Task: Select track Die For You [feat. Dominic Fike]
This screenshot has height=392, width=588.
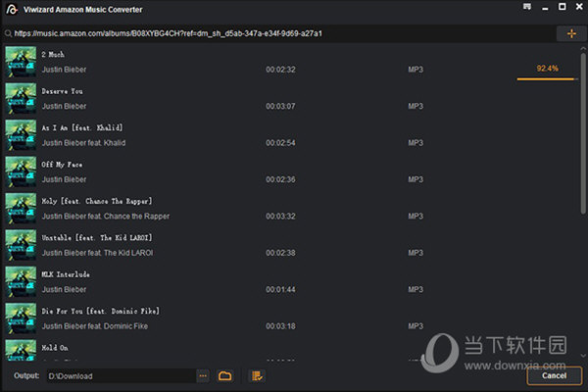Action: (101, 311)
